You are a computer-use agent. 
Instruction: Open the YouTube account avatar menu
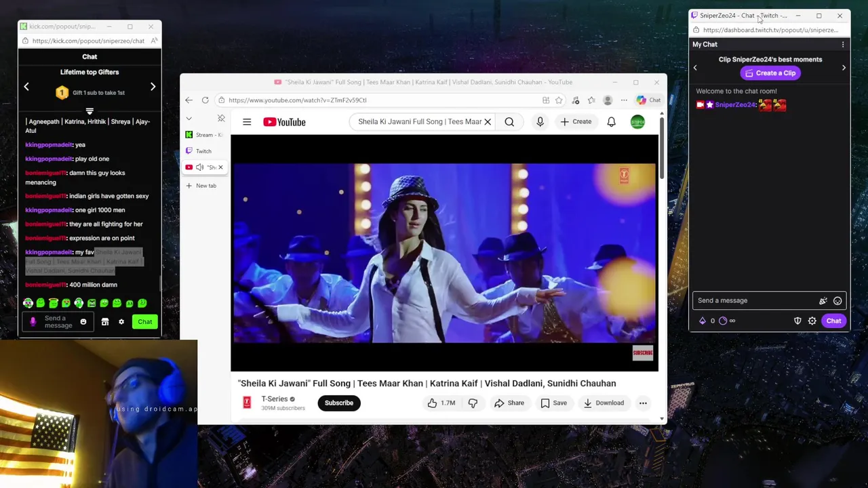[x=637, y=122]
